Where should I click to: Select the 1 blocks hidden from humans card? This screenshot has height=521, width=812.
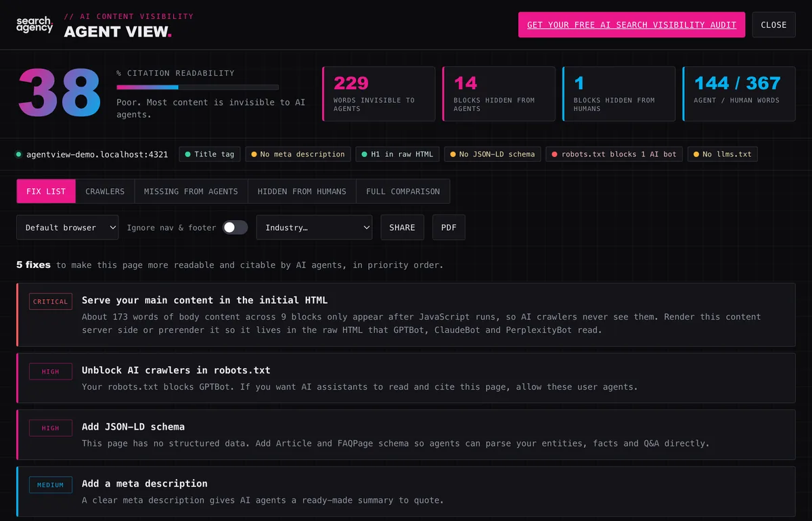click(618, 93)
